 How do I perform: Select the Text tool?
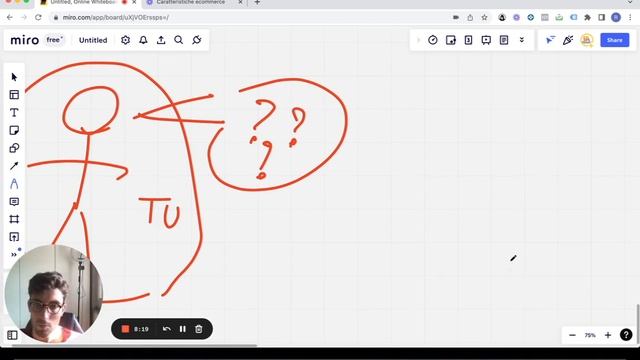point(14,113)
